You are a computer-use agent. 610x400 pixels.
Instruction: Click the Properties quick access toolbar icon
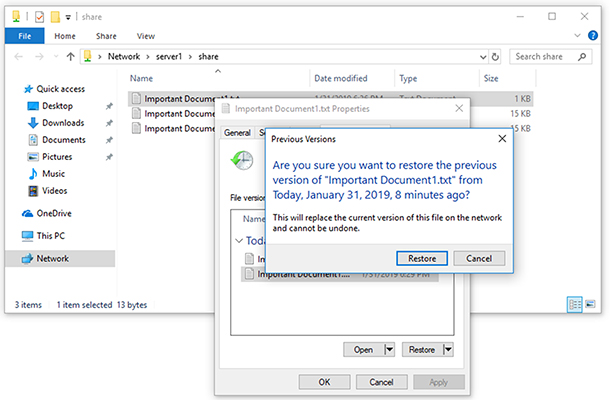tap(39, 17)
